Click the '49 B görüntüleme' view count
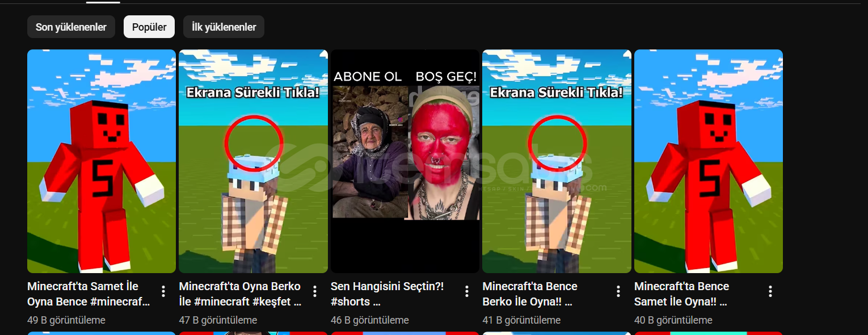Screen dimensions: 868x335 (x=66, y=320)
